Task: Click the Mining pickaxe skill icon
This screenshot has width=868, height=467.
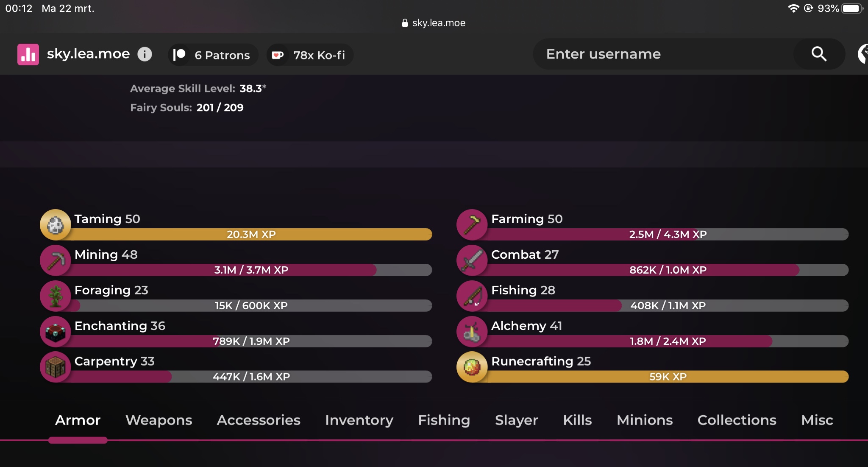Action: click(x=55, y=260)
